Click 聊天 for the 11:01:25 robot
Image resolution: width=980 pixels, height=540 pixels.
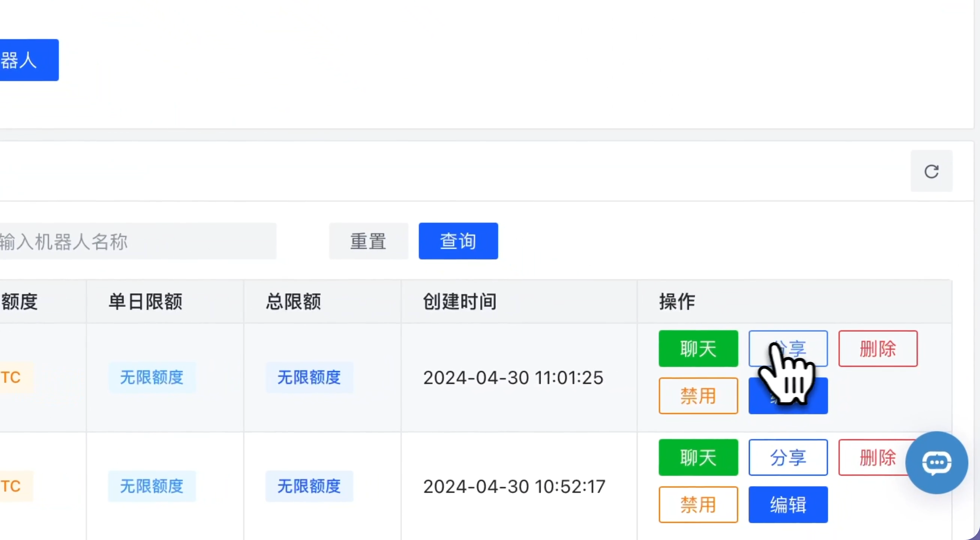tap(698, 349)
